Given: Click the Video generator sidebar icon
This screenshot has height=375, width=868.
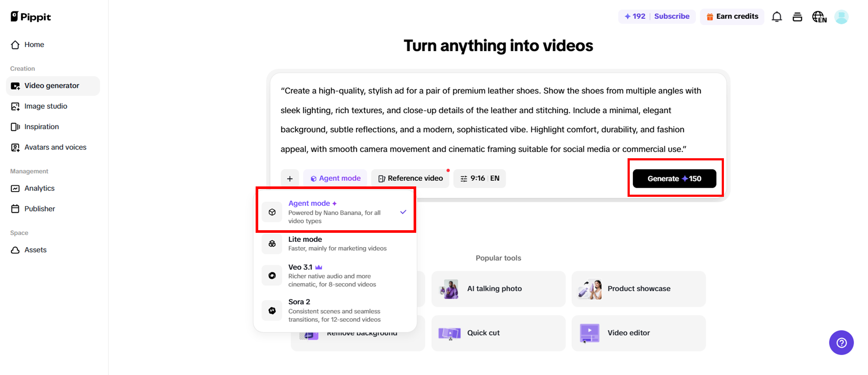Looking at the screenshot, I should coord(15,86).
